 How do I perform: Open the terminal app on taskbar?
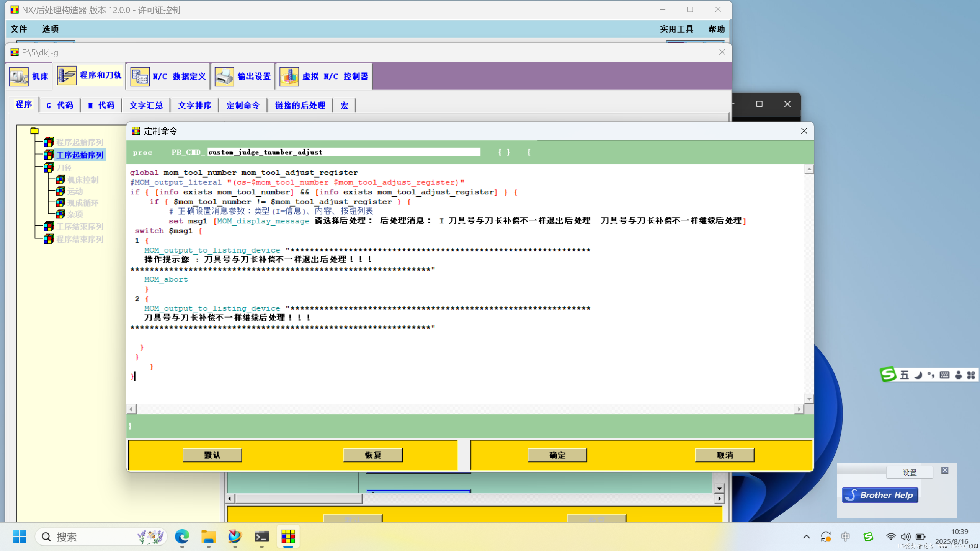[x=262, y=537]
